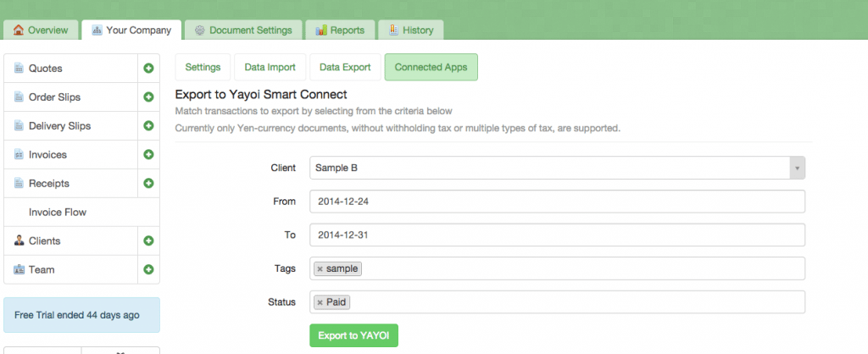Click inside the Status input field
Image resolution: width=868 pixels, height=354 pixels.
pos(557,302)
